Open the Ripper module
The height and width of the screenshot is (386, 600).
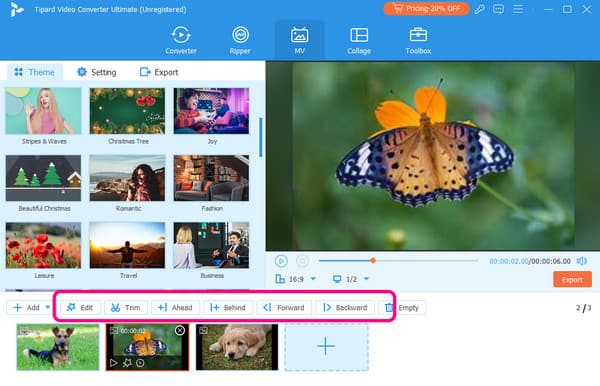click(x=240, y=41)
